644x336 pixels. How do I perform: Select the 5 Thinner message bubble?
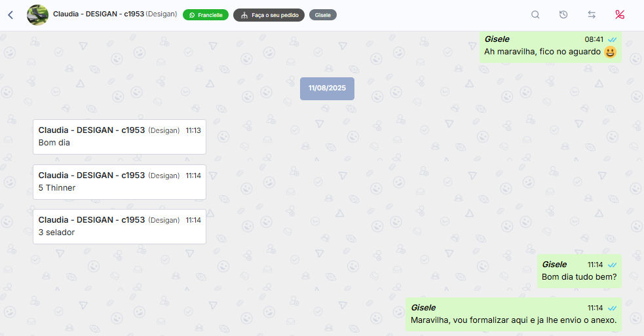pos(119,182)
